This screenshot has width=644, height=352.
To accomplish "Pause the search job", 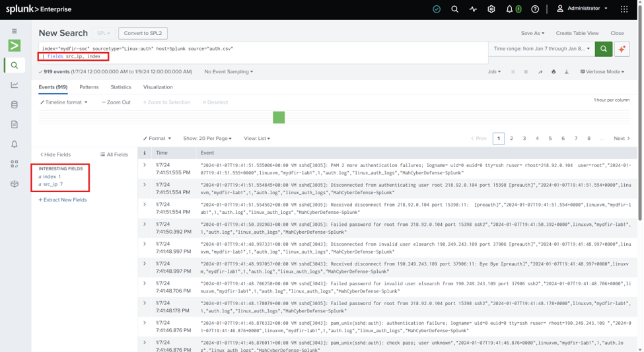I will pos(513,72).
